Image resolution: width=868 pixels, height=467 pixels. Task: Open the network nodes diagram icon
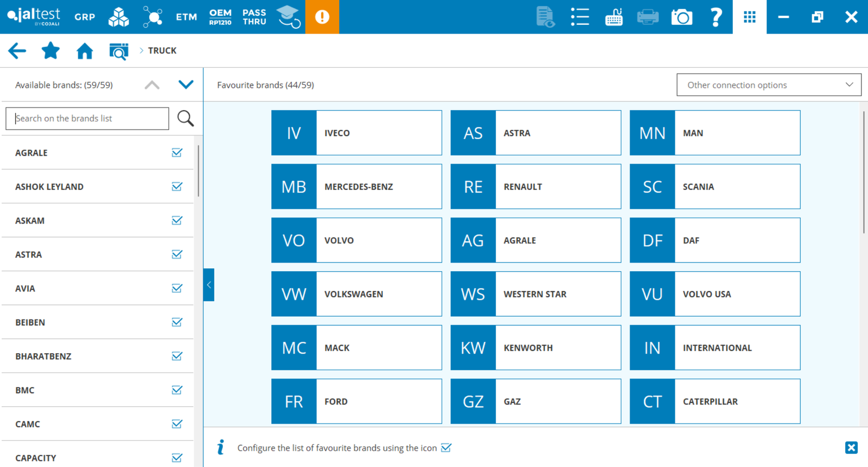tap(152, 17)
